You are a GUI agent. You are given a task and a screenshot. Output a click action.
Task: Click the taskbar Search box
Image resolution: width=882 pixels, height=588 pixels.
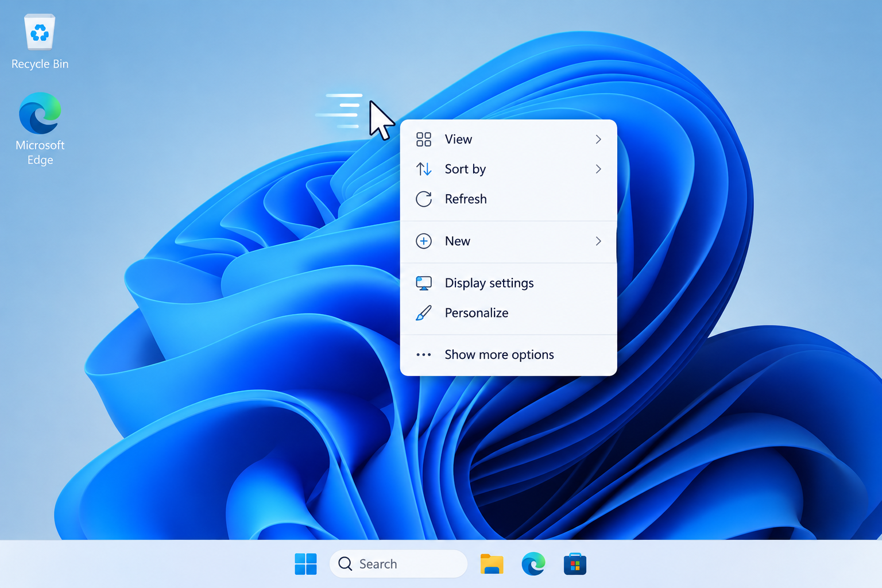[x=399, y=564]
